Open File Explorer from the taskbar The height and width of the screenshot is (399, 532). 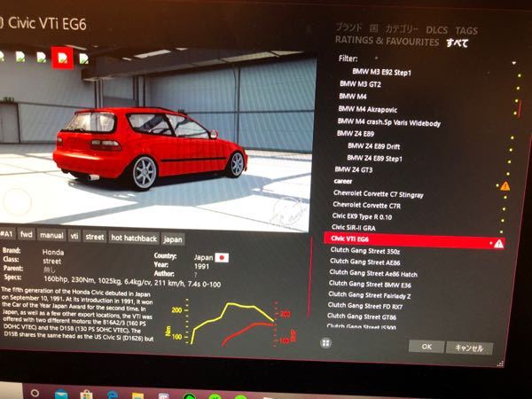pos(137,396)
